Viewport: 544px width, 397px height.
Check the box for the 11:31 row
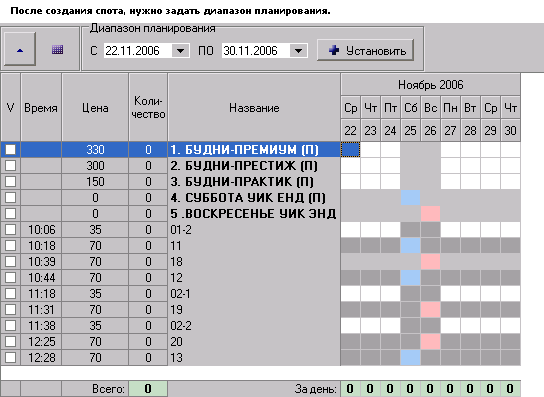pos(10,309)
